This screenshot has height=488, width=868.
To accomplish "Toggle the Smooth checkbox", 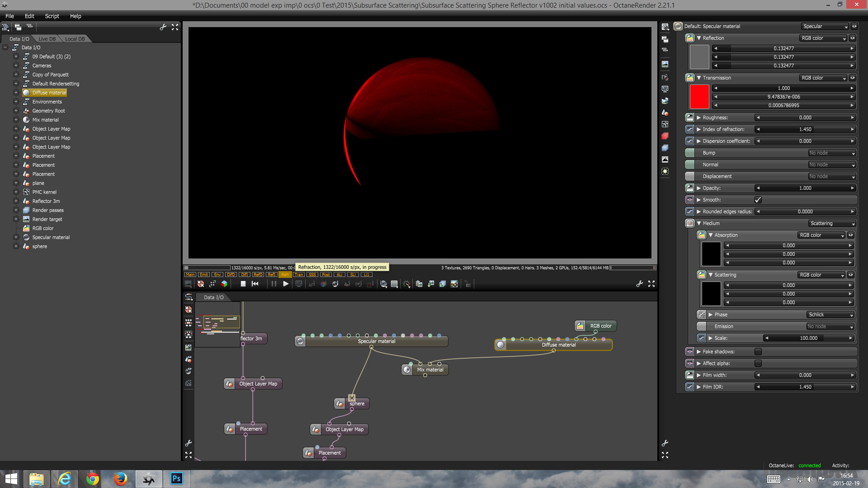I will (x=758, y=200).
